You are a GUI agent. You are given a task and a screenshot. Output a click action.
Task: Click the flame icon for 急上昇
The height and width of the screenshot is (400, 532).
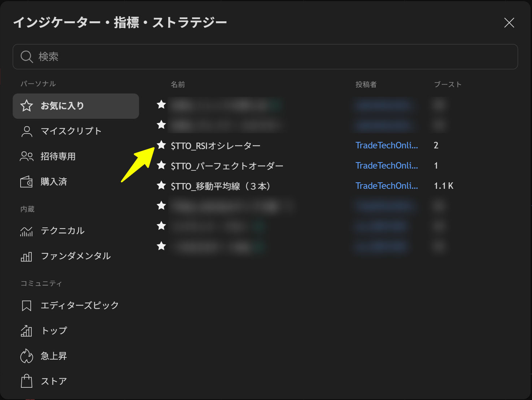click(27, 356)
